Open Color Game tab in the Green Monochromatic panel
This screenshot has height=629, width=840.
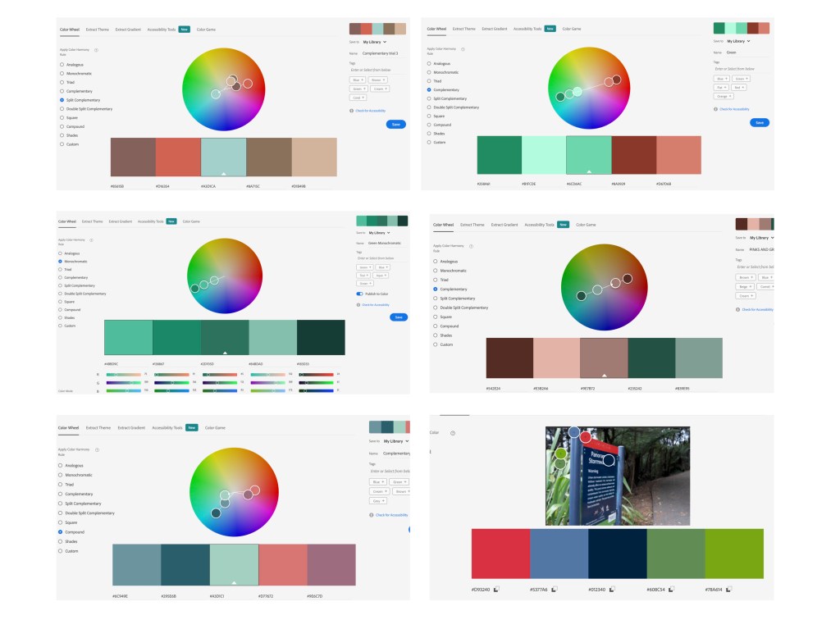(x=190, y=221)
